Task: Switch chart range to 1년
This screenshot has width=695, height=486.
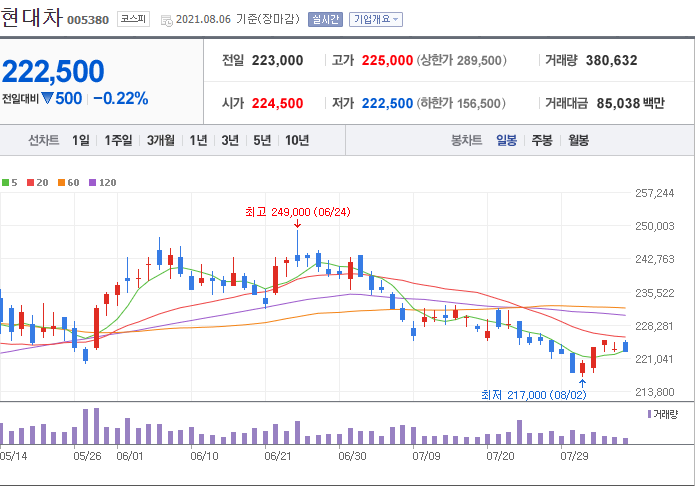Action: [198, 141]
